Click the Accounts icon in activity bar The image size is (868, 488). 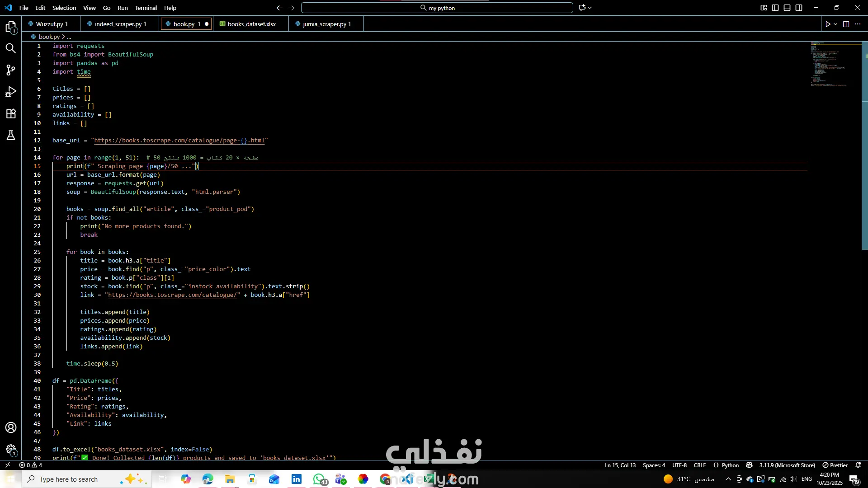click(11, 427)
